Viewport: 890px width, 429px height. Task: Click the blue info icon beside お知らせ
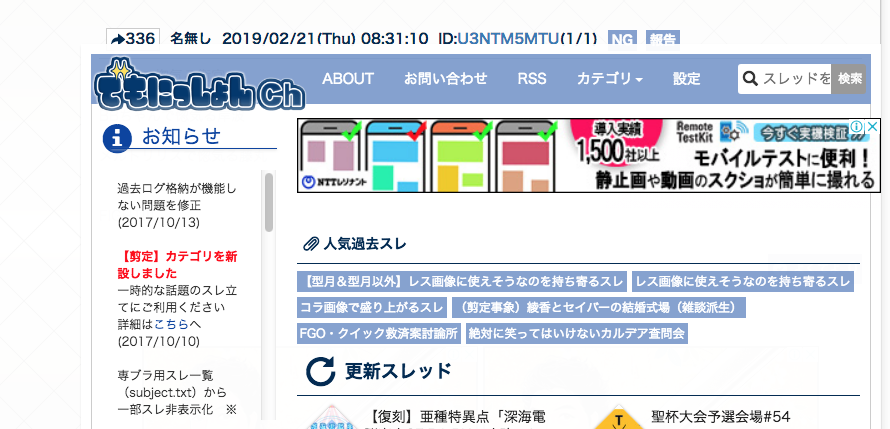point(118,138)
